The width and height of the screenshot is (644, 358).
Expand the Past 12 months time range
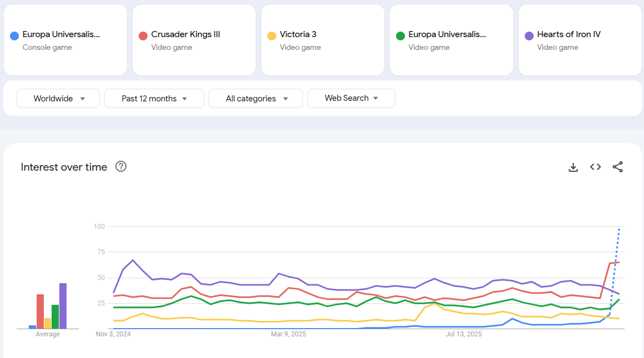[x=154, y=99]
